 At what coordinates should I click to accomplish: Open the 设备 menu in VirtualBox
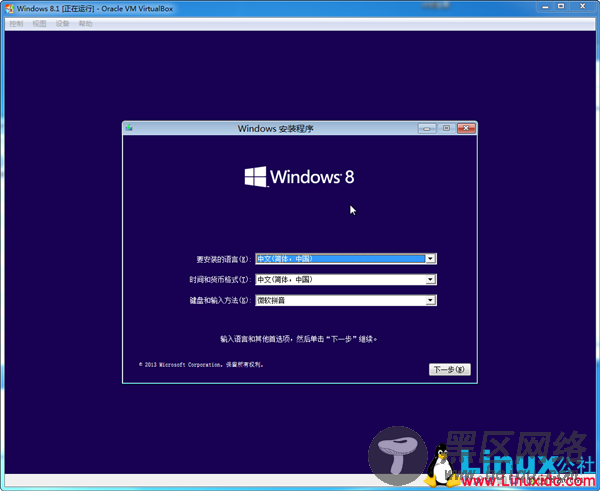coord(62,24)
